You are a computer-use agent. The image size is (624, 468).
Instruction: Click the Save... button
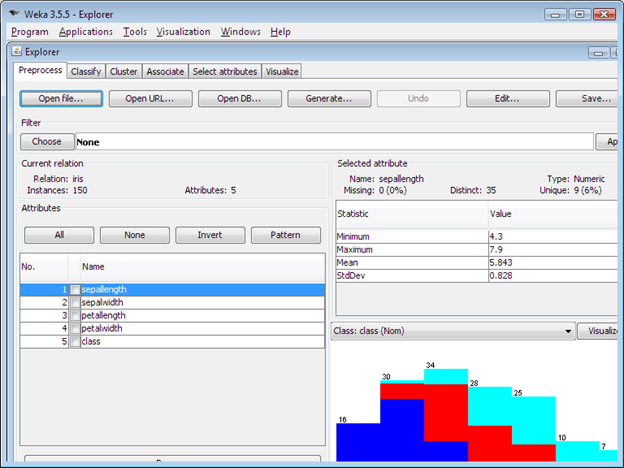589,99
